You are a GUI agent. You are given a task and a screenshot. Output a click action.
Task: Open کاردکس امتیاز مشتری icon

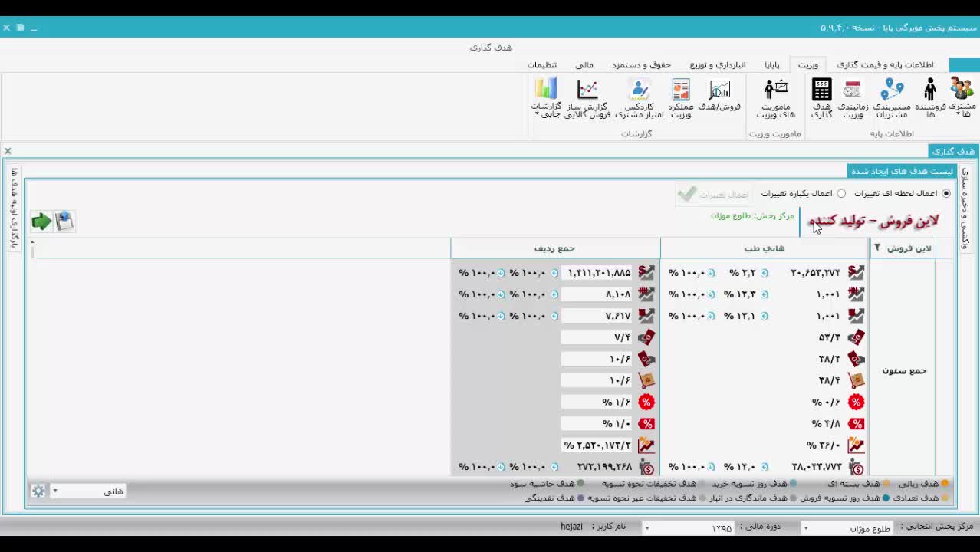[x=639, y=91]
